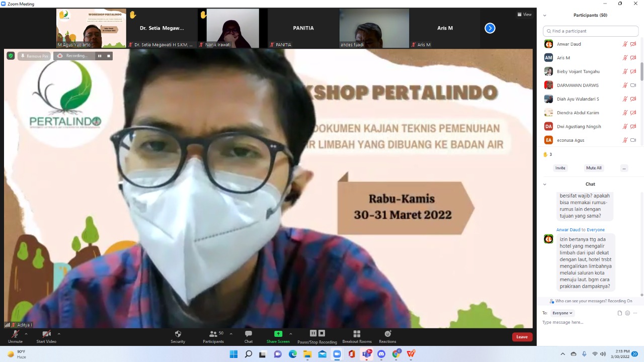Collapse the Participants (50) panel
Viewport: 644px width, 362px height.
point(544,15)
